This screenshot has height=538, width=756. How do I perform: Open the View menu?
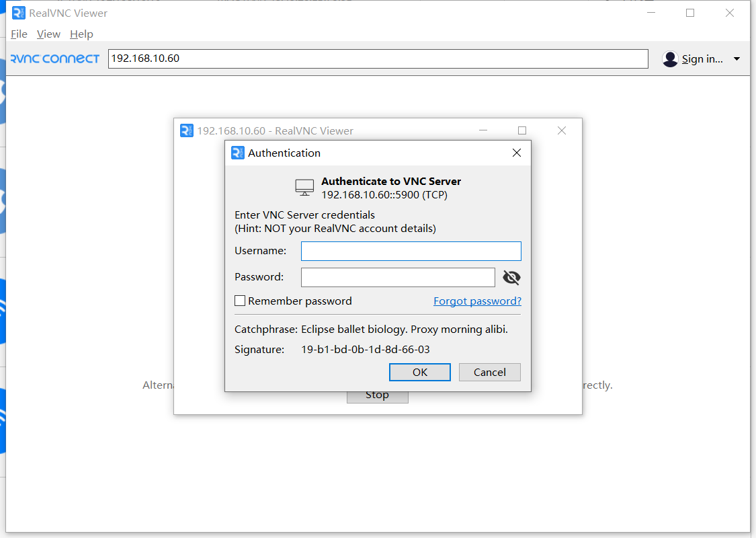coord(48,34)
